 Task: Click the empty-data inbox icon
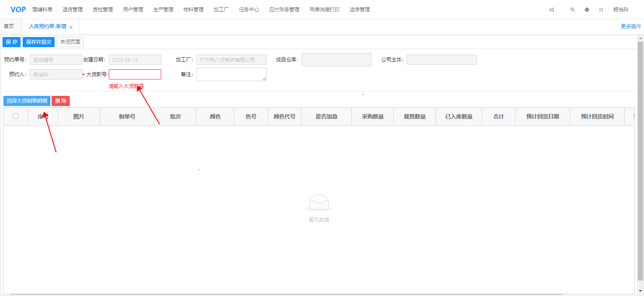319,203
